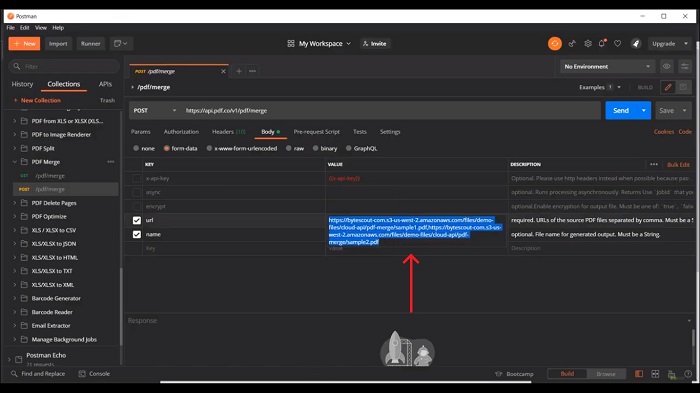Open the Upgrade dropdown arrow
This screenshot has height=393, width=700.
686,44
